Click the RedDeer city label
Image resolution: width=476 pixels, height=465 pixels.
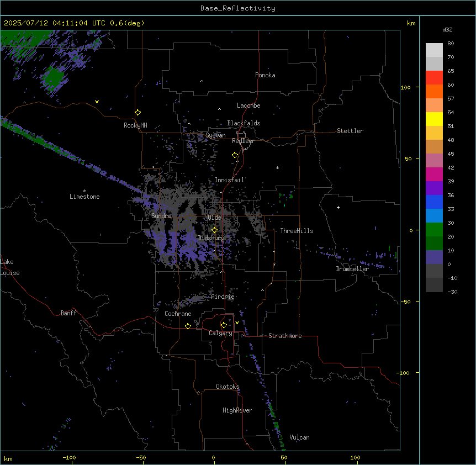(x=243, y=141)
